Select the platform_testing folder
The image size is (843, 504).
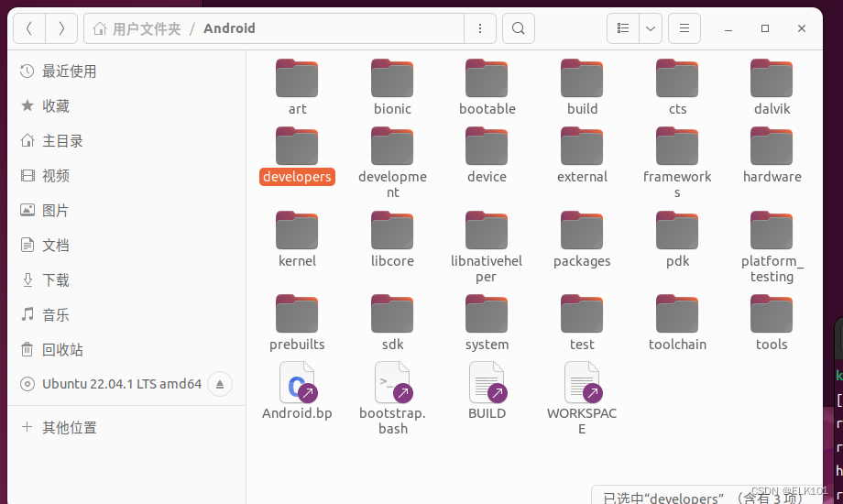tap(772, 247)
